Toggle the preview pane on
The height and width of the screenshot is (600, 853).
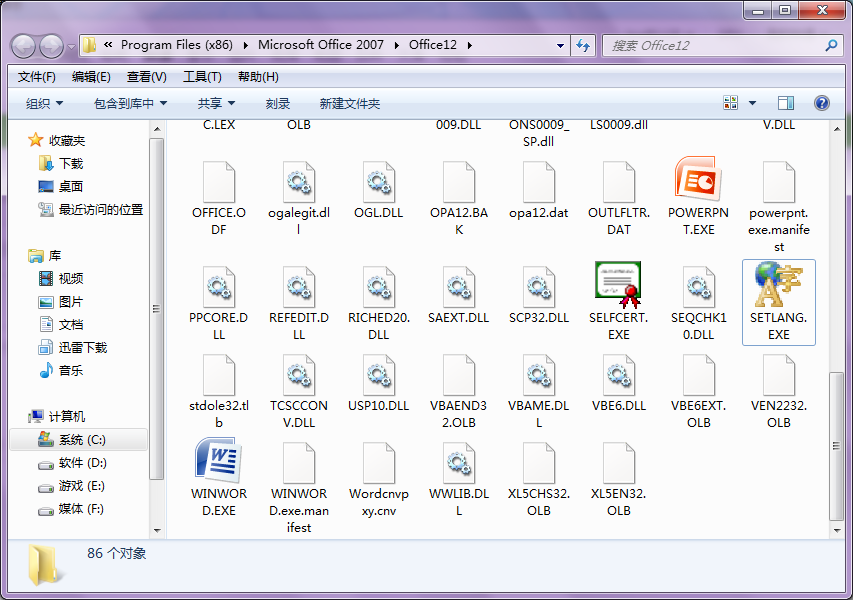(785, 102)
